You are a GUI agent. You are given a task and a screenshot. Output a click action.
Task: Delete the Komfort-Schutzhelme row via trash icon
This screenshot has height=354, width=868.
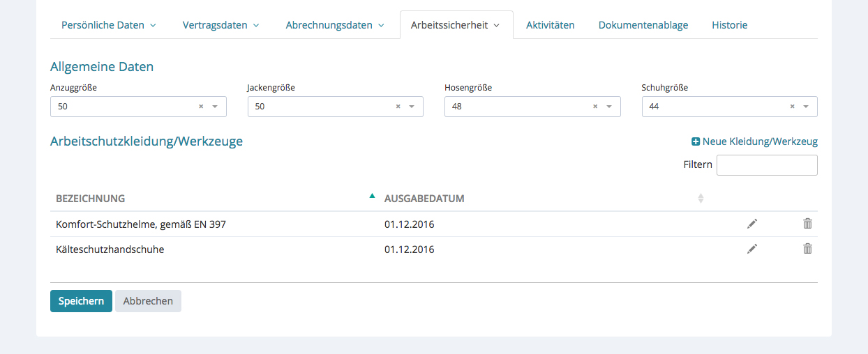pyautogui.click(x=807, y=224)
